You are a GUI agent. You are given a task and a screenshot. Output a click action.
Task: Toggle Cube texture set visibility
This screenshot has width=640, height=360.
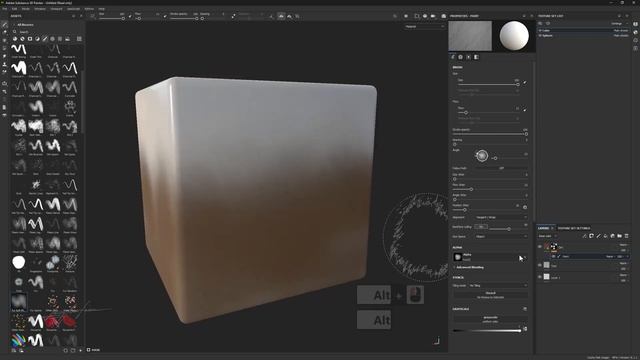(x=540, y=31)
